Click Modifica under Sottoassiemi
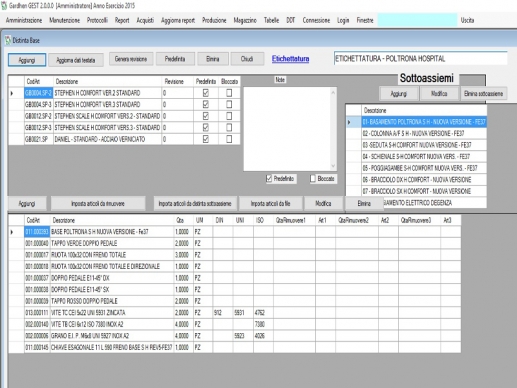The image size is (517, 388). pos(439,94)
